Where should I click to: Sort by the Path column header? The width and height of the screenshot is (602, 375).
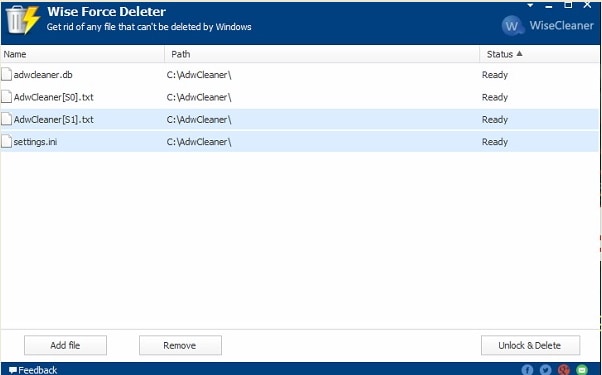tap(322, 54)
